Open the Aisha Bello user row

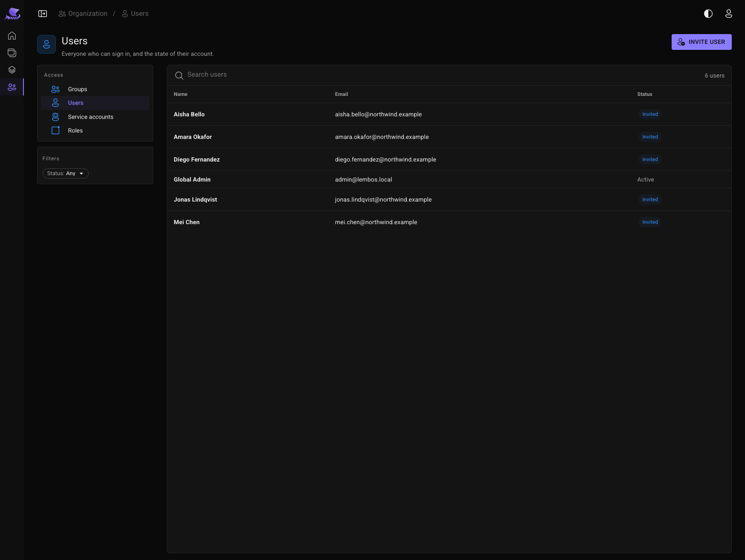449,114
